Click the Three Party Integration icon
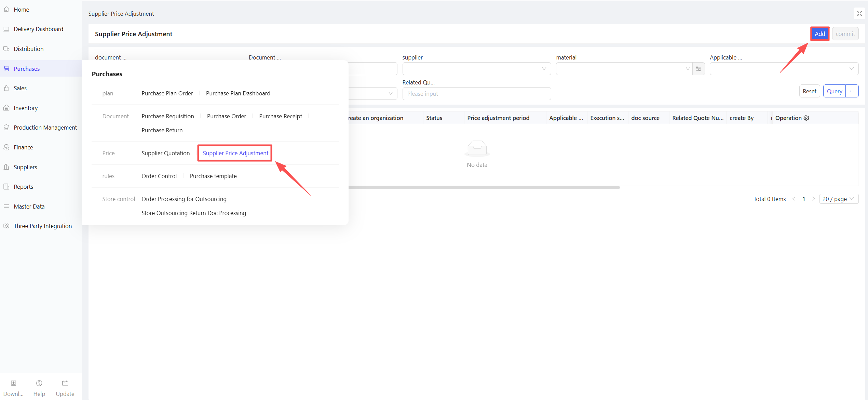 (x=6, y=226)
